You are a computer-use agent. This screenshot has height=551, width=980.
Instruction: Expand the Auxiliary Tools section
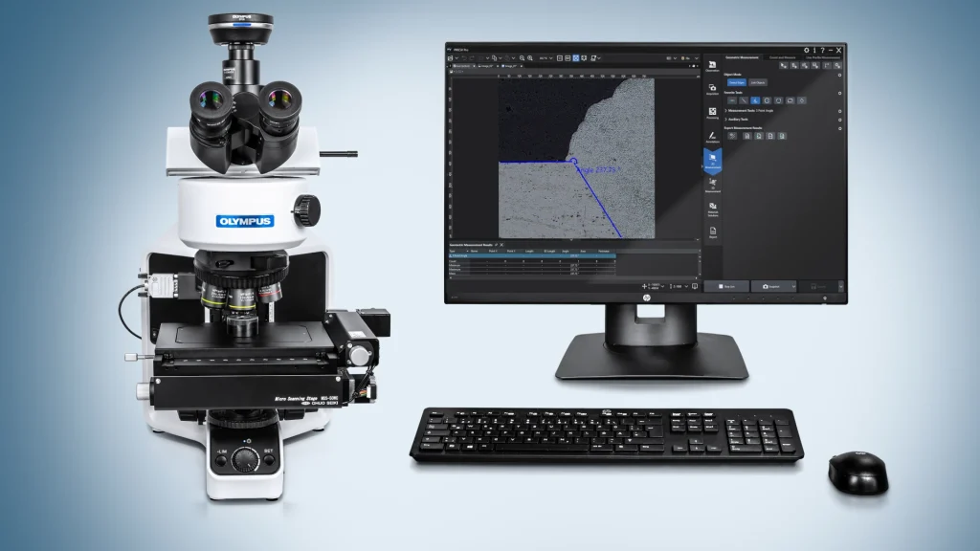pyautogui.click(x=725, y=120)
